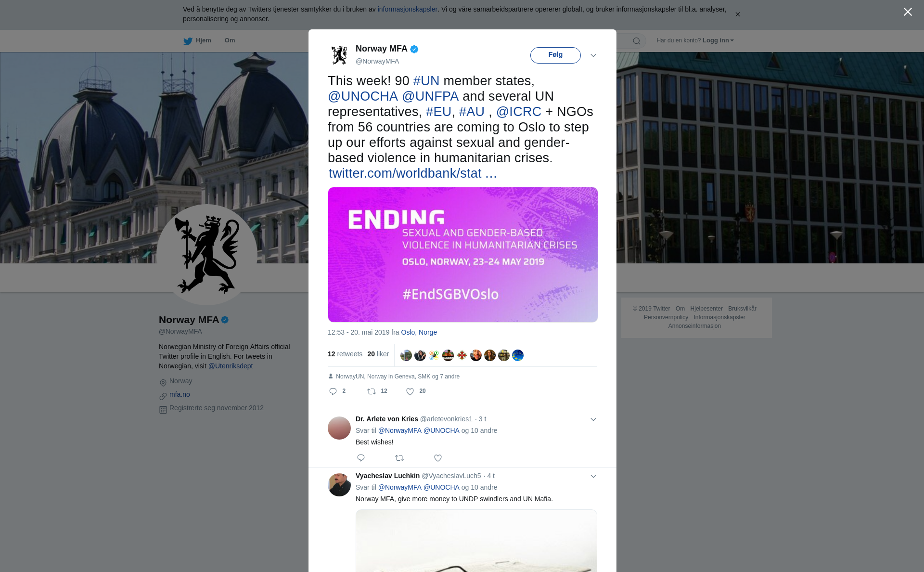Open options chevron on Dr. Arlete's reply
This screenshot has height=572, width=924.
click(x=593, y=419)
